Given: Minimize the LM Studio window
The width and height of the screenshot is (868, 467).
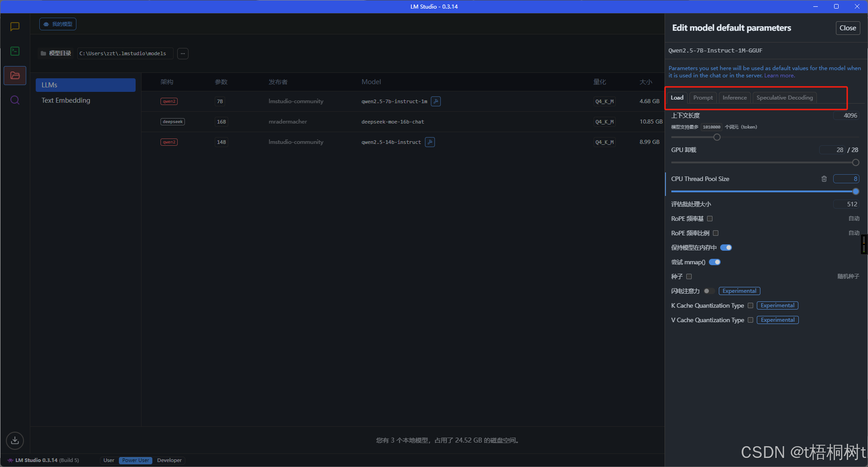Looking at the screenshot, I should [x=816, y=6].
